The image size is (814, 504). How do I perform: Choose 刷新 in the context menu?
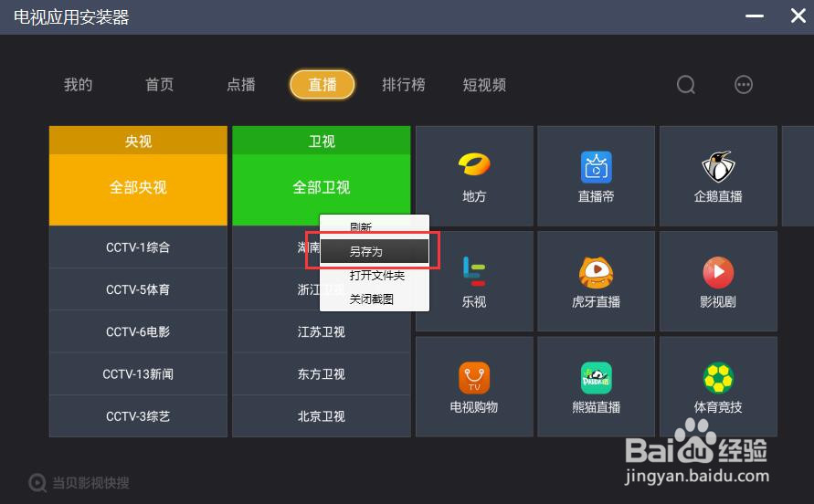[375, 226]
